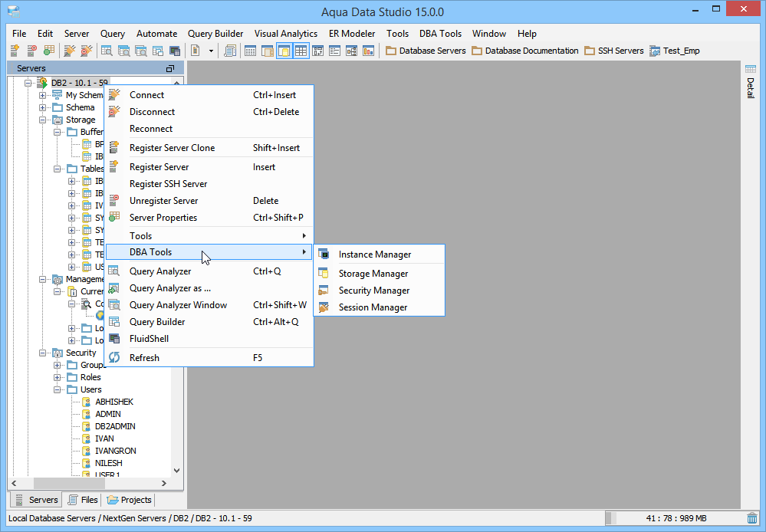Image resolution: width=766 pixels, height=532 pixels.
Task: Select the NILESH user in tree
Action: [108, 463]
